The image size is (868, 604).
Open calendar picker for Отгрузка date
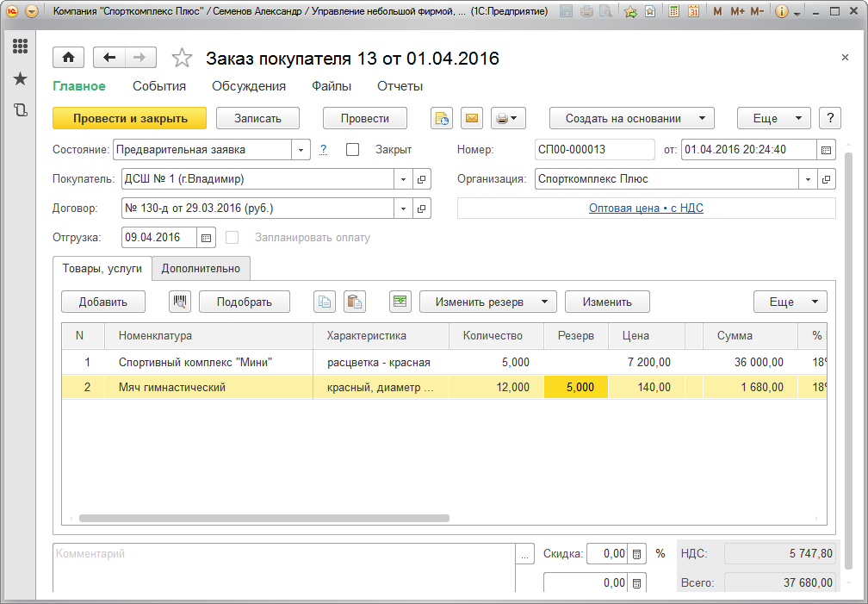207,238
